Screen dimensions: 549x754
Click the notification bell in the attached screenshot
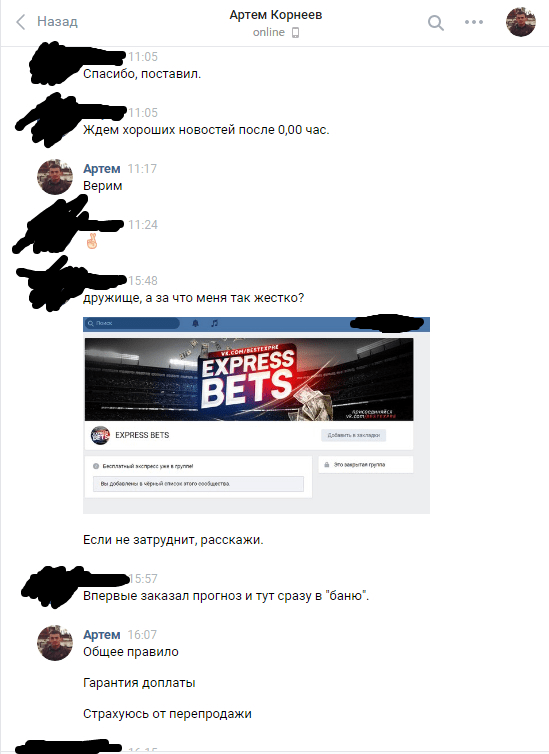pyautogui.click(x=195, y=323)
